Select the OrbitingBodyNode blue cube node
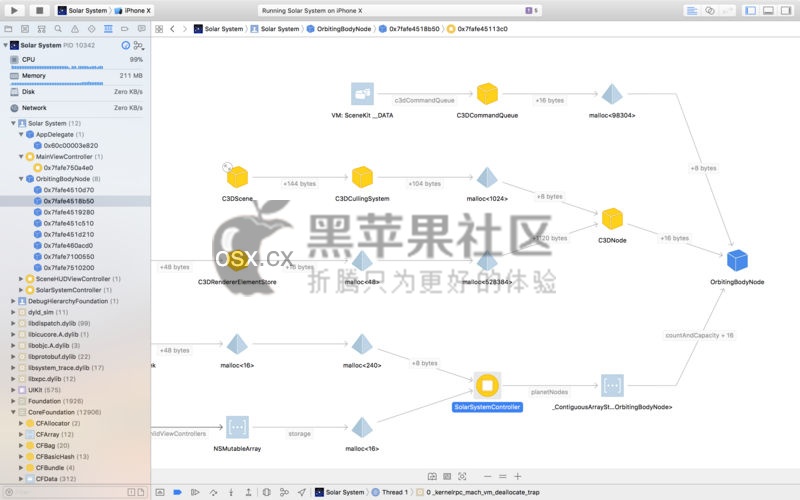 [737, 260]
